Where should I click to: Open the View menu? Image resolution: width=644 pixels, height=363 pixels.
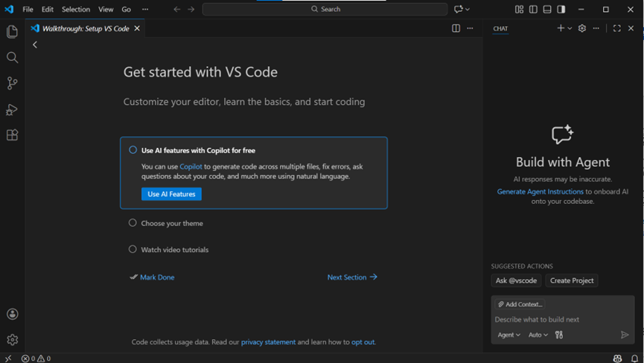click(106, 9)
